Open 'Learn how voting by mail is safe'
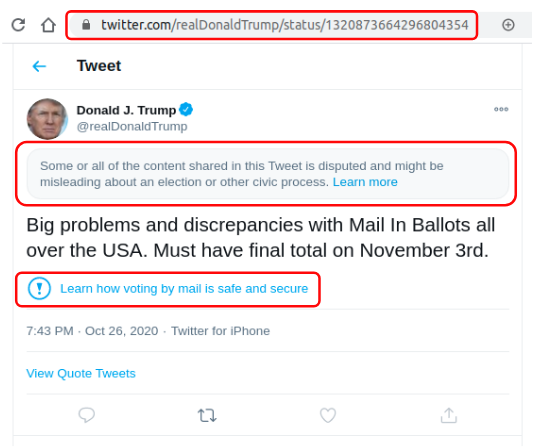This screenshot has width=537, height=447. 184,289
